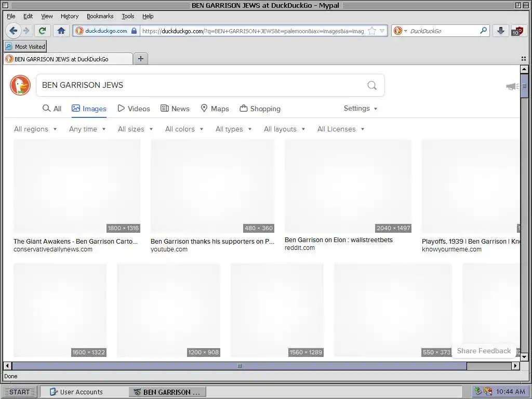The image size is (532, 399).
Task: Click the vertical scrollbar thumb
Action: point(524,86)
